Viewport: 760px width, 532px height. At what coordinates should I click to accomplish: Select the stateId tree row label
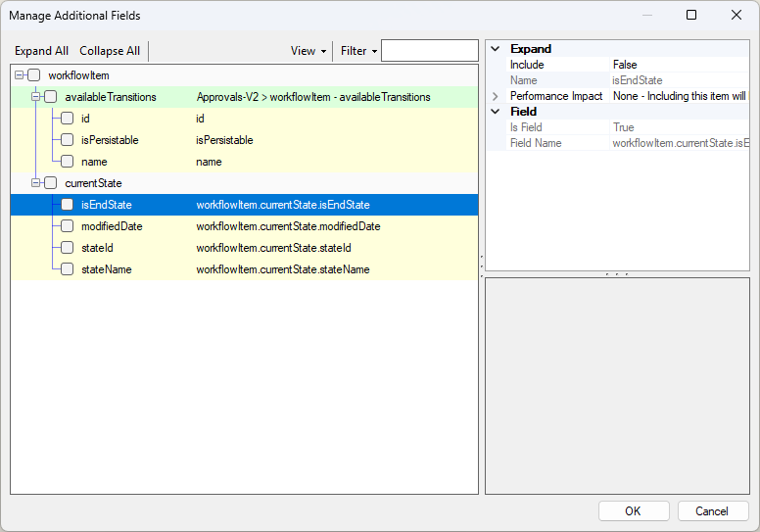tap(97, 248)
